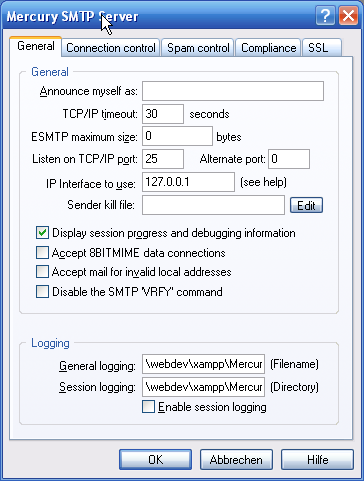Uncheck Display session progress and debugging information

[42, 233]
